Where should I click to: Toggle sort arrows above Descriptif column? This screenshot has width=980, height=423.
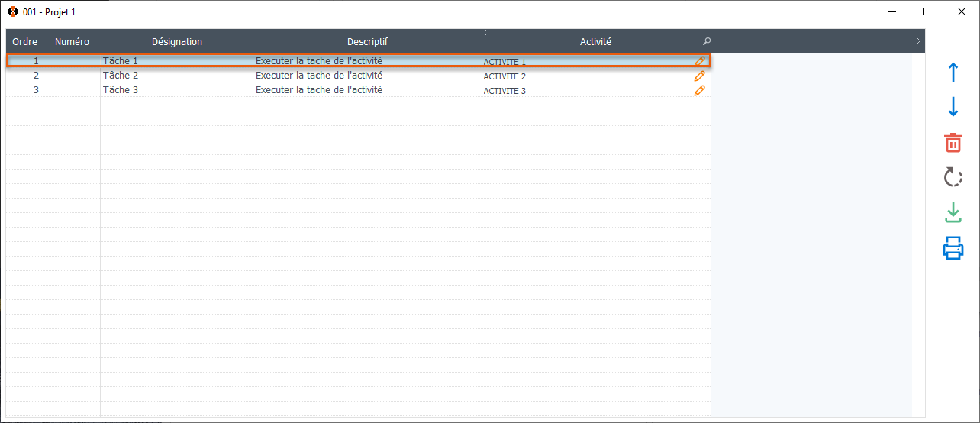click(x=485, y=33)
